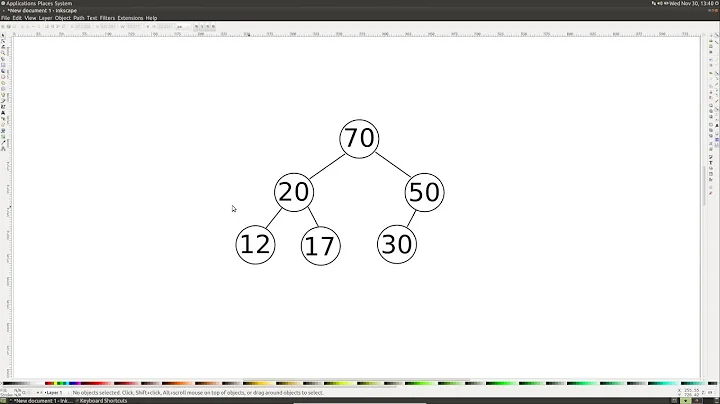Open the XML editor icon
Viewport: 720px width, 404px height.
(711, 174)
